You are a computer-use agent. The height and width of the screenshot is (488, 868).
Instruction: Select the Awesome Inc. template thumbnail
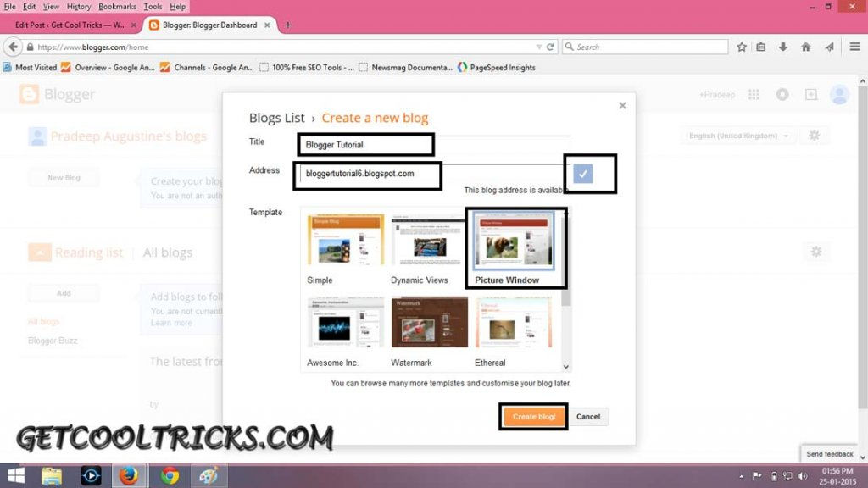346,323
